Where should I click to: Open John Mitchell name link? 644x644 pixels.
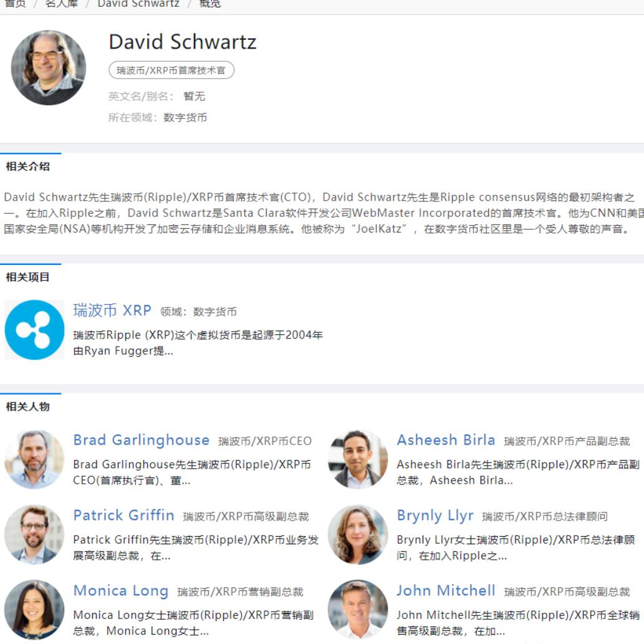click(446, 590)
